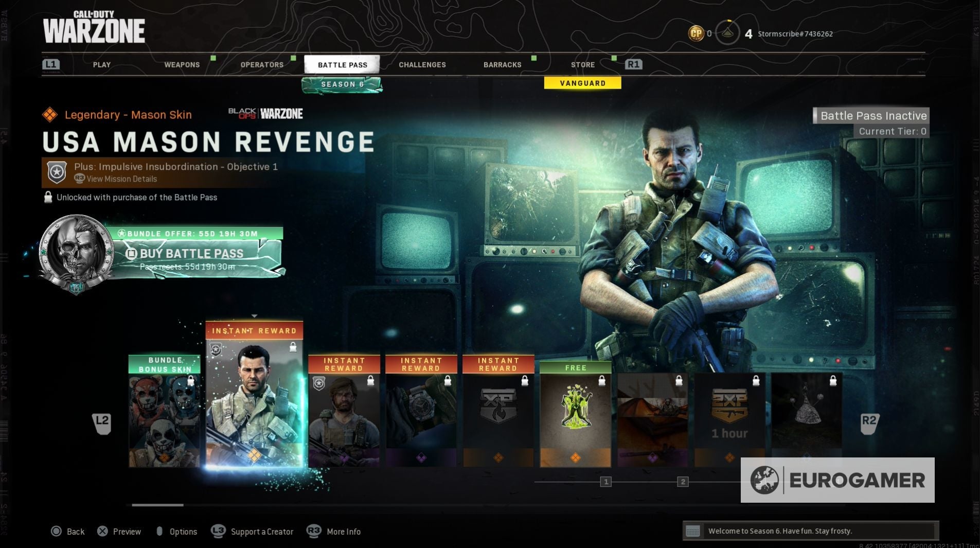Image resolution: width=980 pixels, height=548 pixels.
Task: Click the R1 shoulder button icon
Action: click(x=633, y=64)
